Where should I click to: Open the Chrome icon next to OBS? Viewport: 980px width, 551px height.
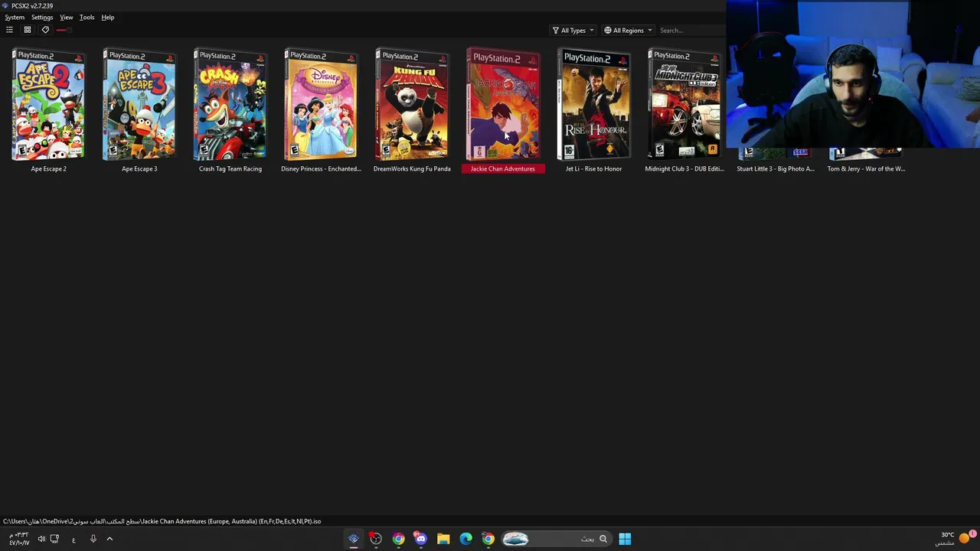pyautogui.click(x=398, y=539)
